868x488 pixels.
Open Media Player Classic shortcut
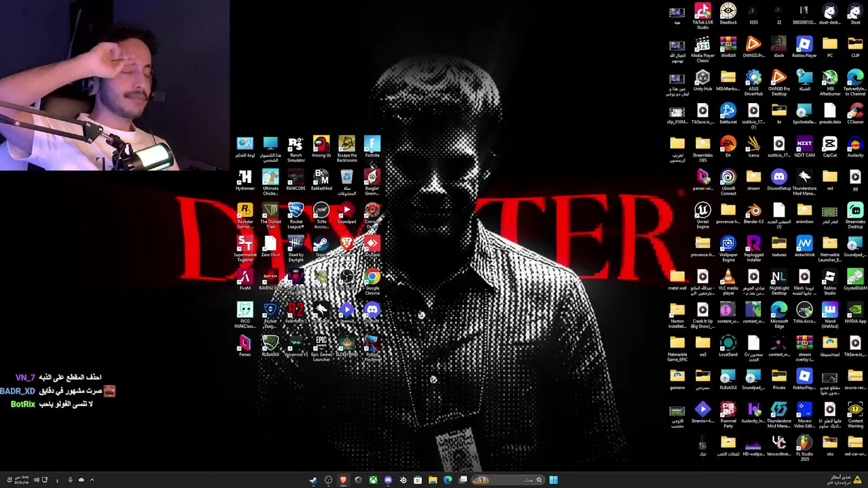point(703,49)
